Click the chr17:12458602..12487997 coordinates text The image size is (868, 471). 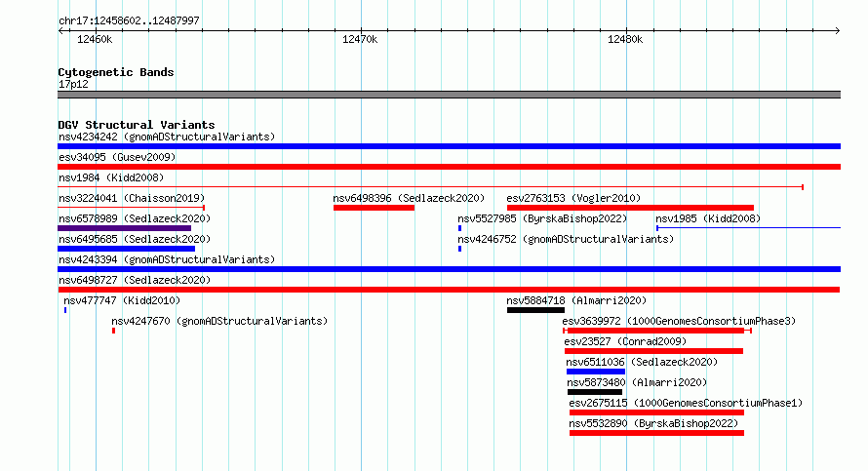coord(129,20)
